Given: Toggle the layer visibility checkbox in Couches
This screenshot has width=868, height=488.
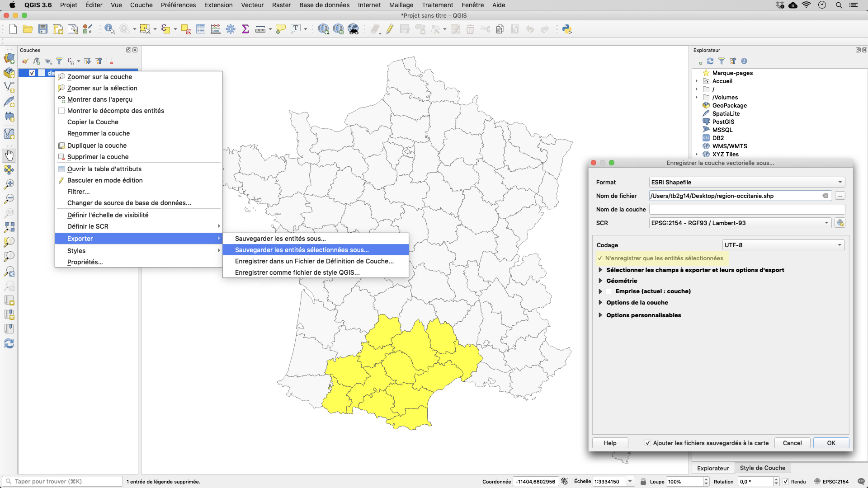Looking at the screenshot, I should click(x=32, y=73).
